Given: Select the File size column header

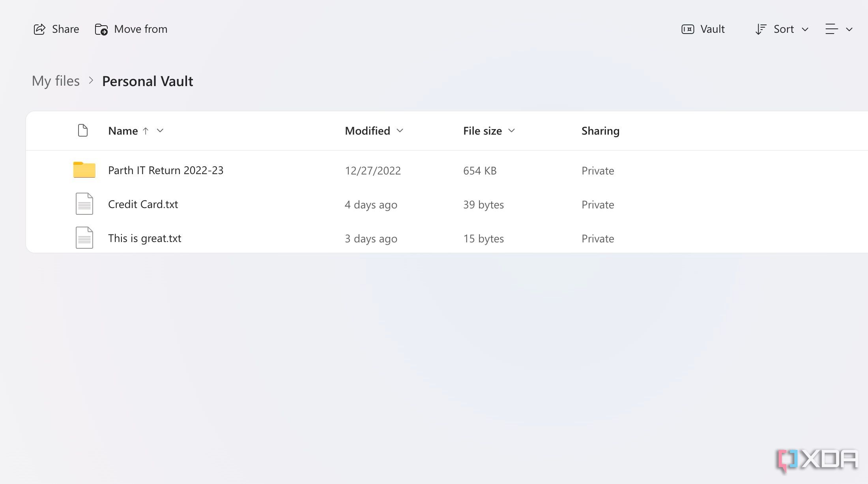Looking at the screenshot, I should (488, 131).
